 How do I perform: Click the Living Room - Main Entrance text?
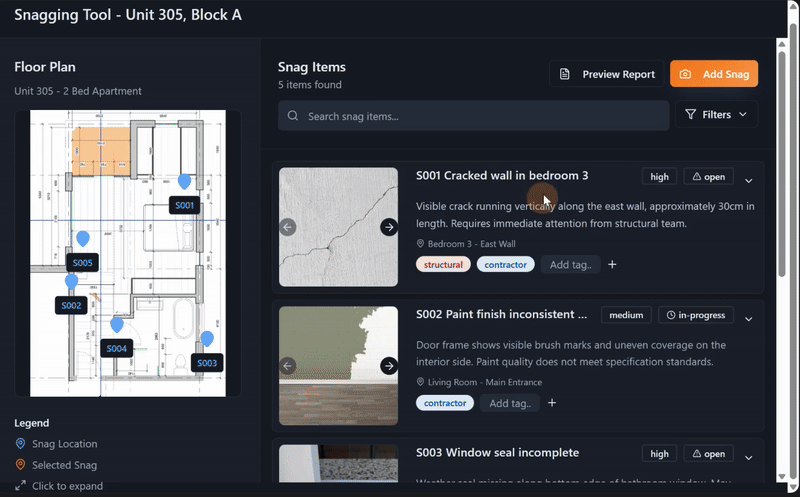(x=485, y=382)
